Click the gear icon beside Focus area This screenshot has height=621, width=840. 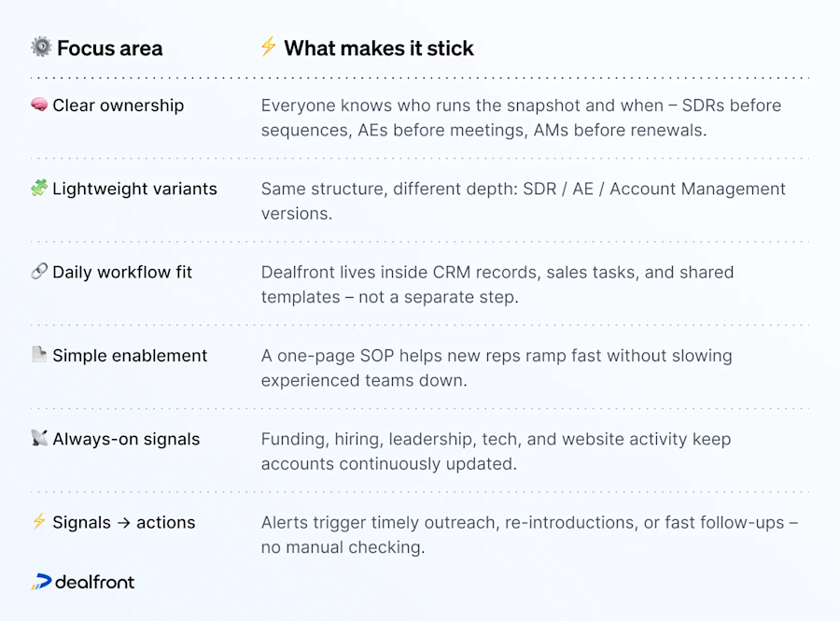pyautogui.click(x=41, y=48)
